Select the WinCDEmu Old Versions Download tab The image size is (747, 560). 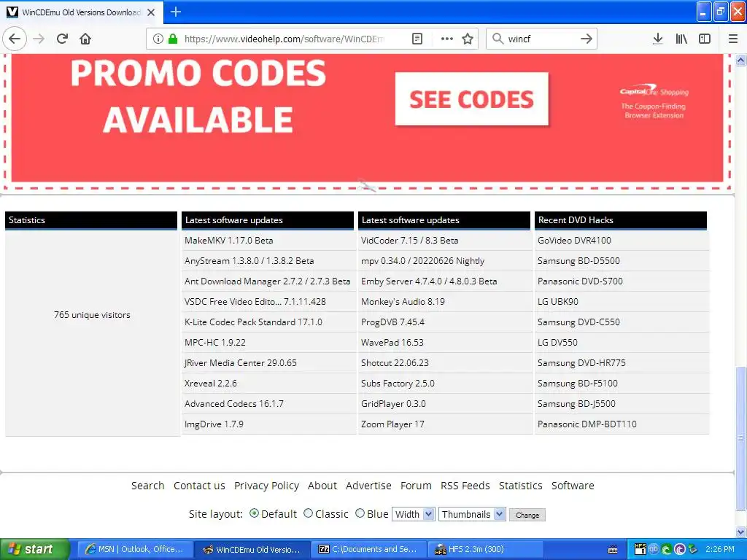click(82, 12)
